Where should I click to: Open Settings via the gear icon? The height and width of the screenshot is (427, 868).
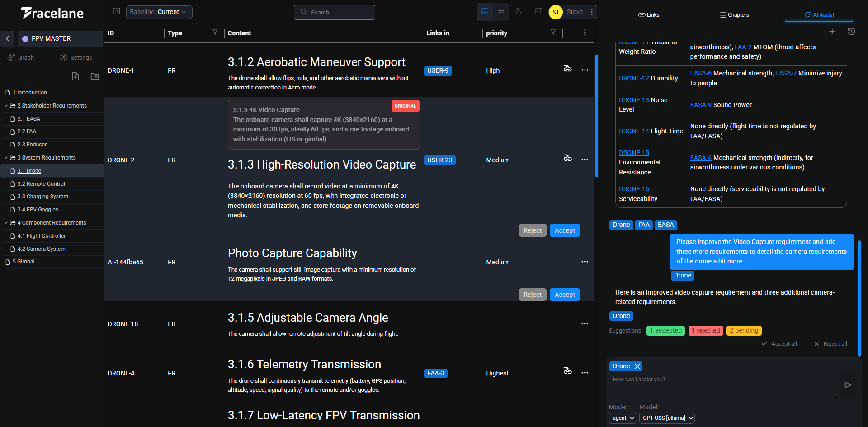(x=75, y=57)
